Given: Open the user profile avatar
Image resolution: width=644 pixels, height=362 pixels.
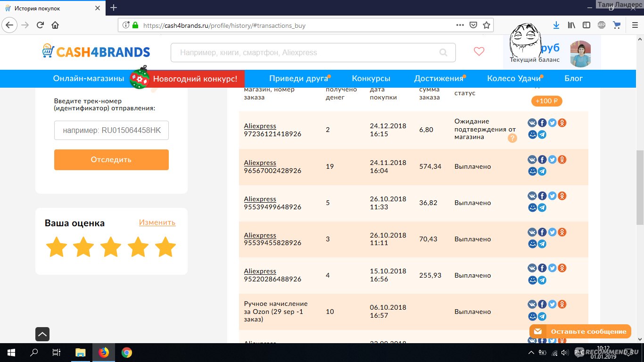Looking at the screenshot, I should click(x=580, y=54).
